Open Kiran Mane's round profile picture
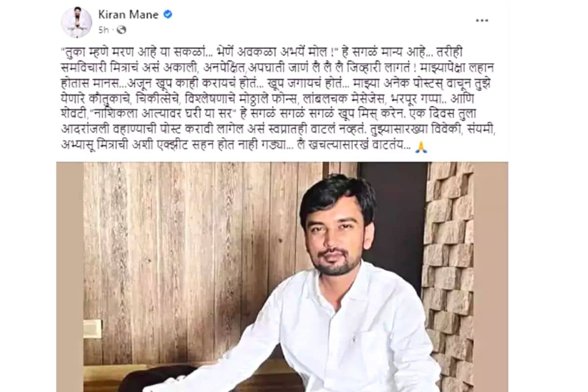Screen dimensions: 588x392 [x=76, y=23]
